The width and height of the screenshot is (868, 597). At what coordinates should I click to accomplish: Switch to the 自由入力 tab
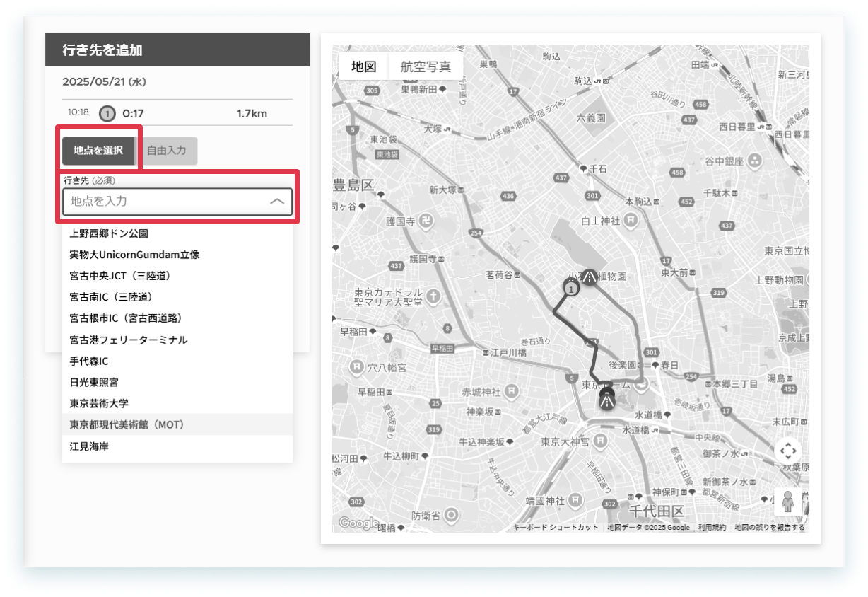166,151
